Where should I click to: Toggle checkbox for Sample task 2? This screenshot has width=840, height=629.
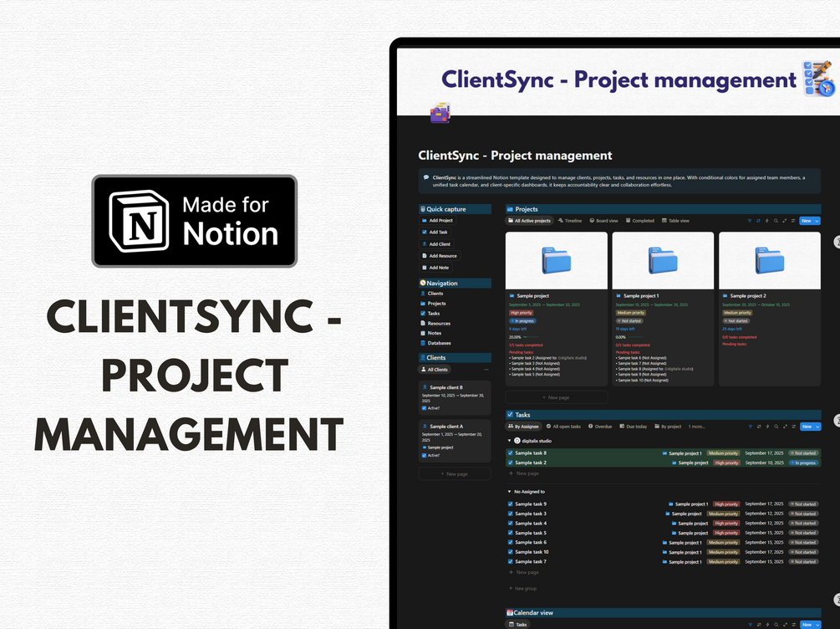[x=511, y=463]
